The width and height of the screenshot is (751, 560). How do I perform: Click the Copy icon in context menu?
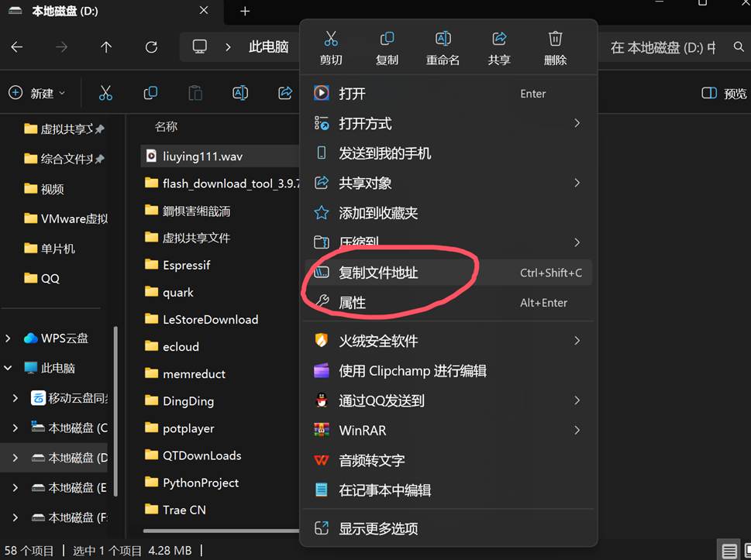click(x=387, y=47)
